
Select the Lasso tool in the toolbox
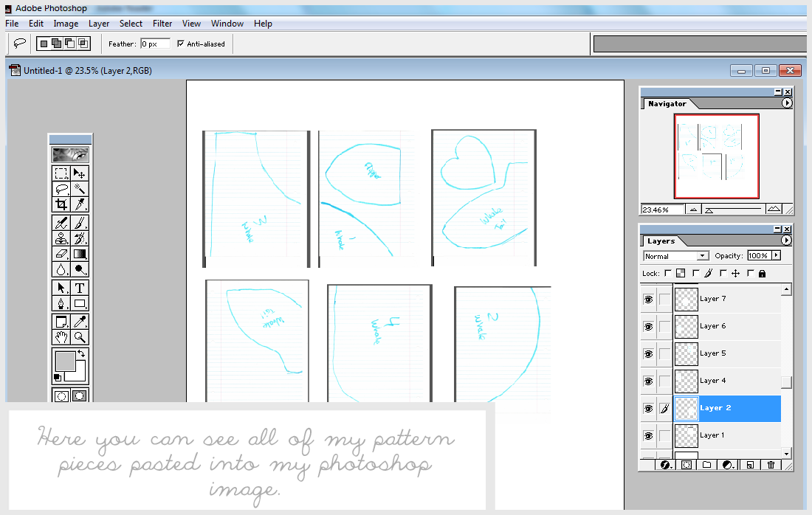(x=61, y=190)
